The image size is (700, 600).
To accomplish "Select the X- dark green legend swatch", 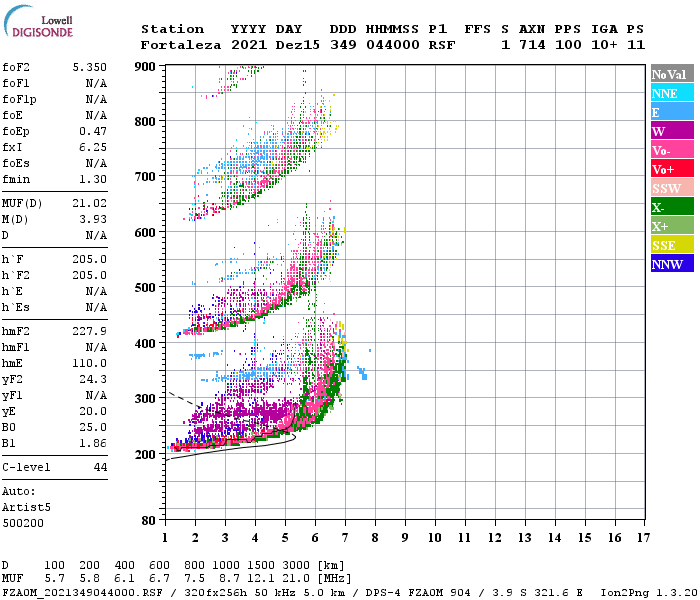I will 672,207.
